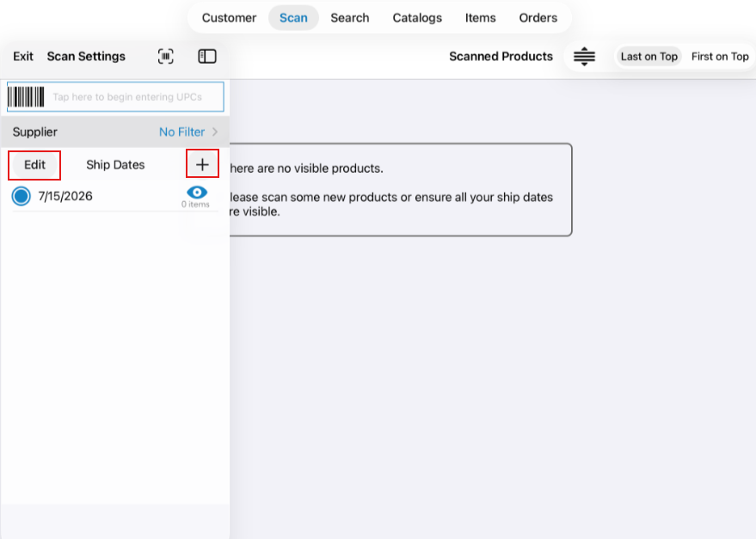Screen dimensions: 756x539
Task: Click the 0 items count label
Action: (x=195, y=205)
